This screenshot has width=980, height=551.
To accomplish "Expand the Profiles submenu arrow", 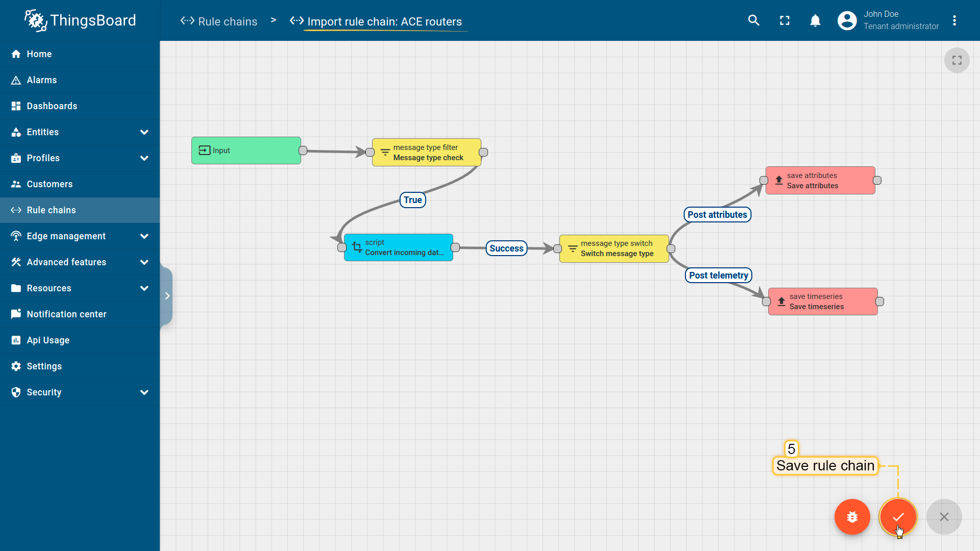I will pyautogui.click(x=144, y=158).
